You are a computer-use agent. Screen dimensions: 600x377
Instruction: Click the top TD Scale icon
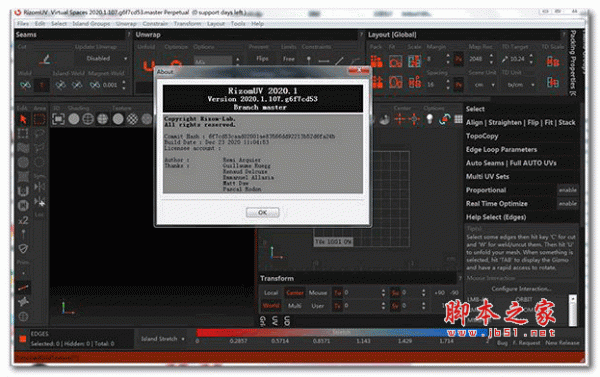(553, 61)
